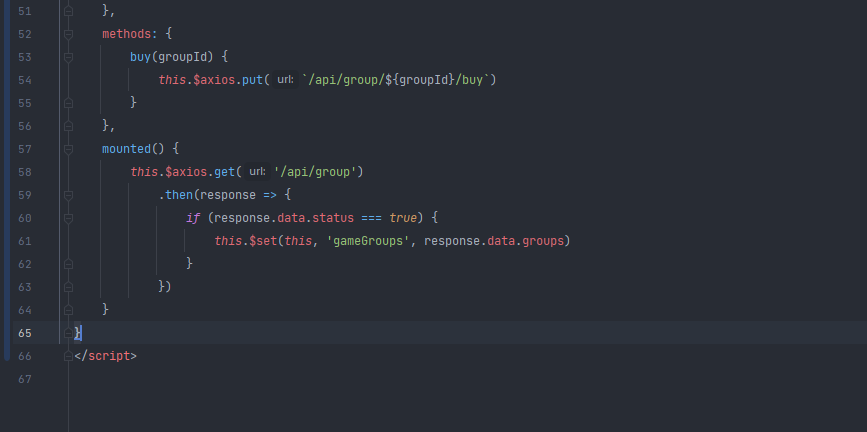The image size is (867, 432).
Task: Collapse the buy(groupId) function fold on line 53
Action: coord(69,57)
